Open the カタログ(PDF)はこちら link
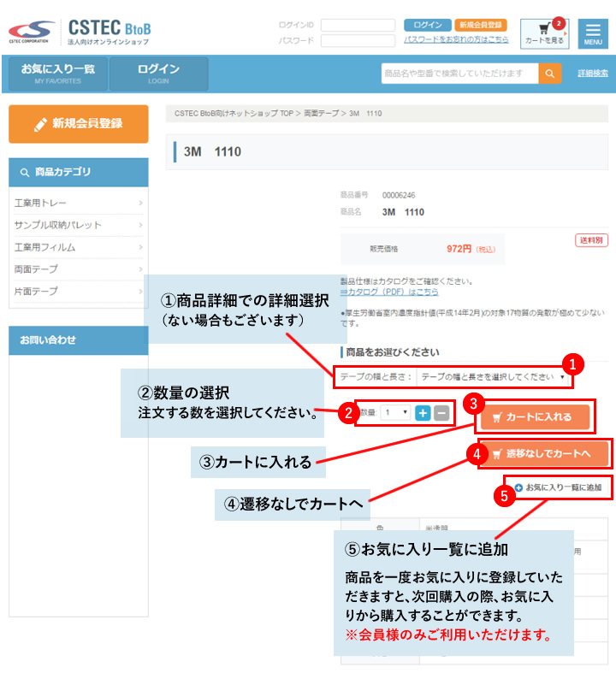 pyautogui.click(x=389, y=292)
